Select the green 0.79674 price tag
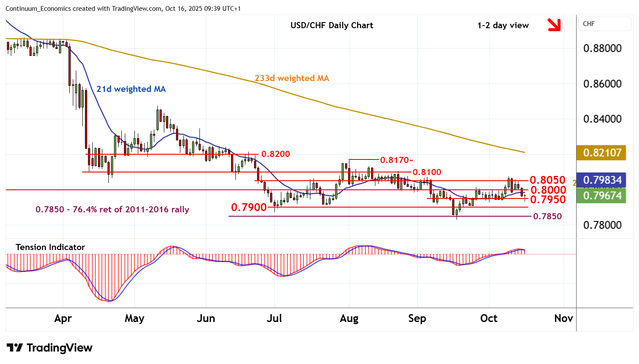Screen dimensions: 639x364 [601, 196]
